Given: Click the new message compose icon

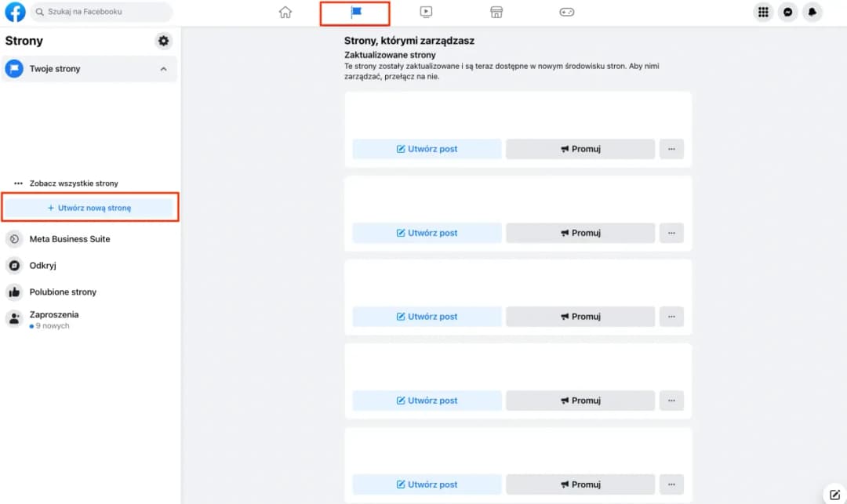Looking at the screenshot, I should (x=834, y=495).
